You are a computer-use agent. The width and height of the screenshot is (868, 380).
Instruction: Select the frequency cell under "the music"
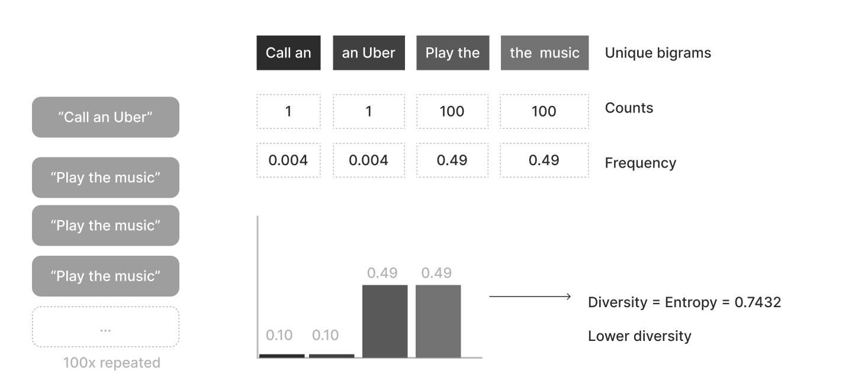pyautogui.click(x=544, y=160)
